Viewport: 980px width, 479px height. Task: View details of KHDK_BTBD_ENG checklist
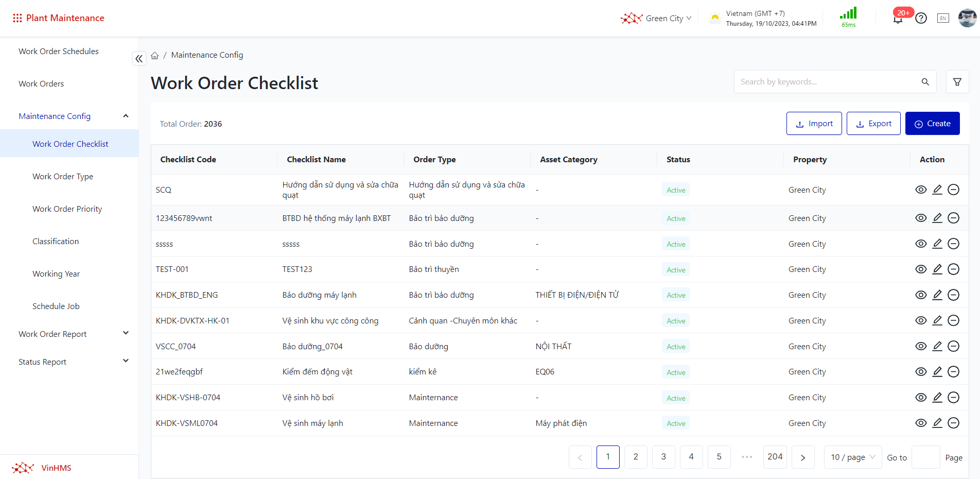921,295
